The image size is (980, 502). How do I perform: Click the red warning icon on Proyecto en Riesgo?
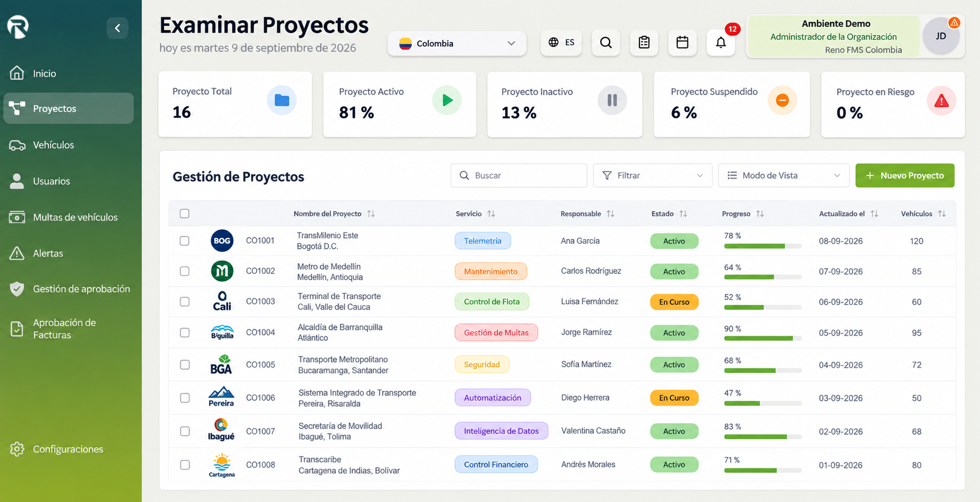pos(942,101)
